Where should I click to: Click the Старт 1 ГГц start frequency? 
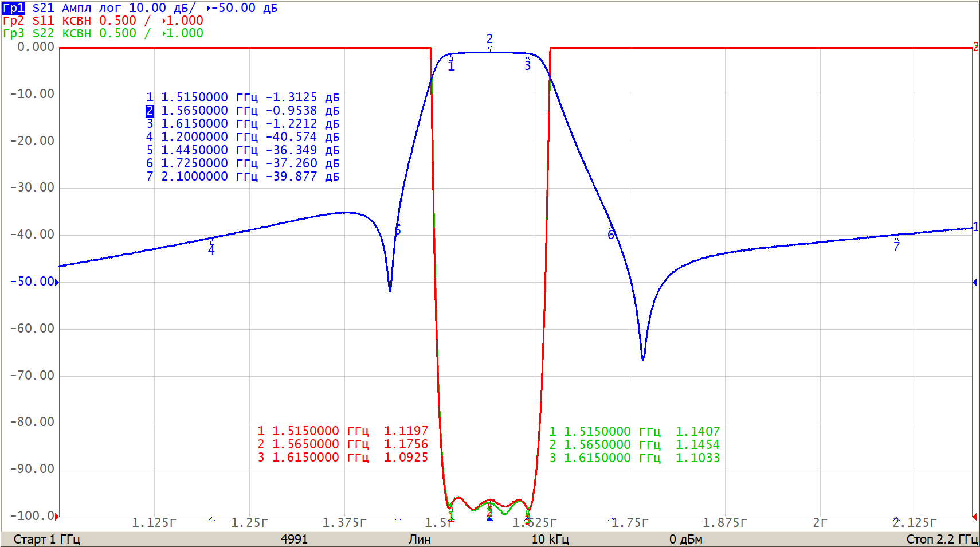coord(46,539)
